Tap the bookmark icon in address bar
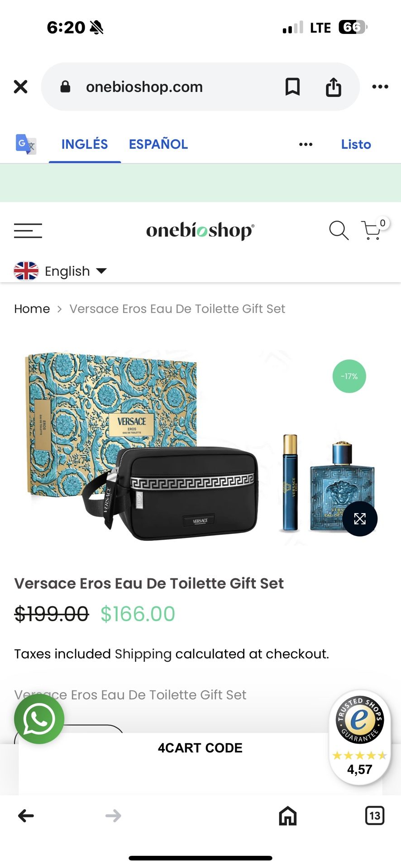Viewport: 401px width, 868px height. 292,86
